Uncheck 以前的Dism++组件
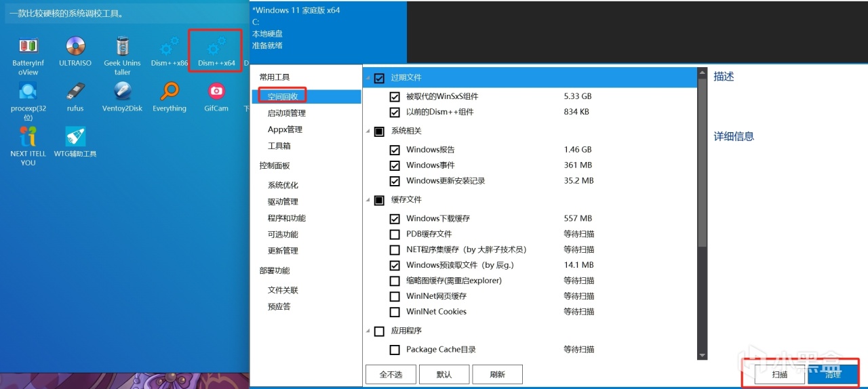This screenshot has width=868, height=389. [x=395, y=112]
